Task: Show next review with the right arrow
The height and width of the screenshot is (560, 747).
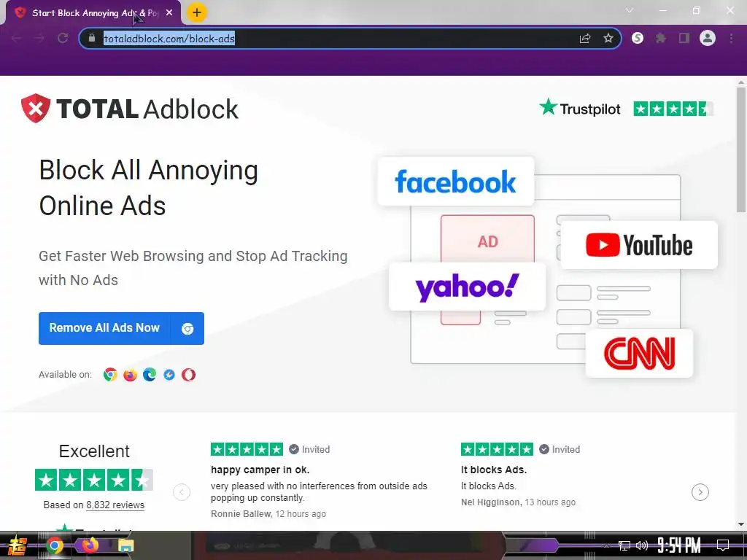Action: (x=700, y=492)
